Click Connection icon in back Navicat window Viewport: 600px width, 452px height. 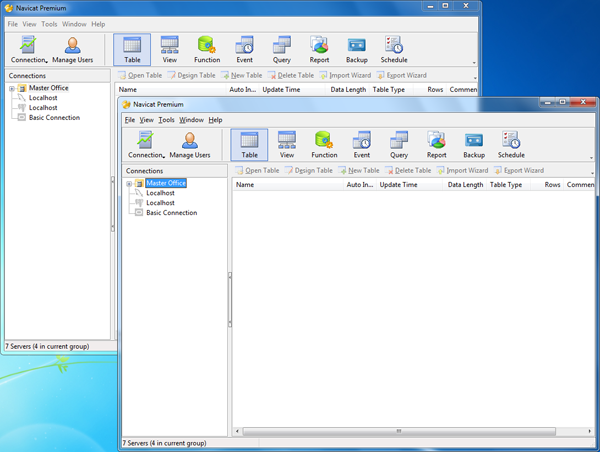(x=29, y=49)
